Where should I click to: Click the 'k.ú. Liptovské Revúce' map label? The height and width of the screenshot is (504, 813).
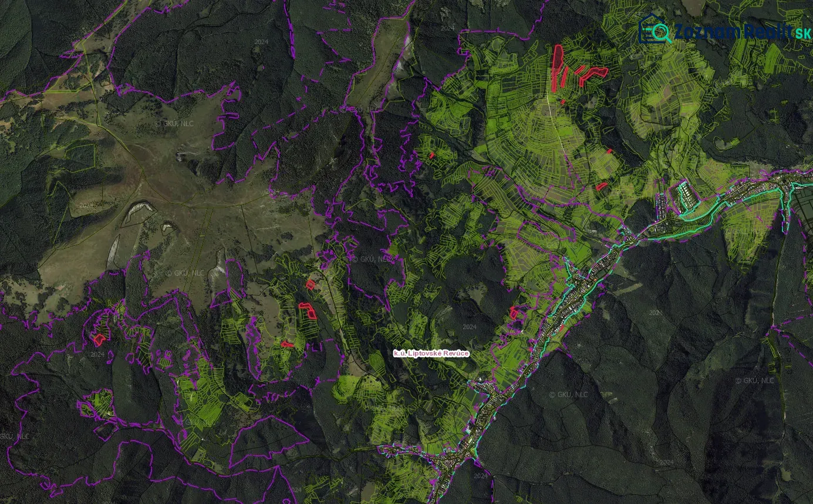pyautogui.click(x=431, y=353)
